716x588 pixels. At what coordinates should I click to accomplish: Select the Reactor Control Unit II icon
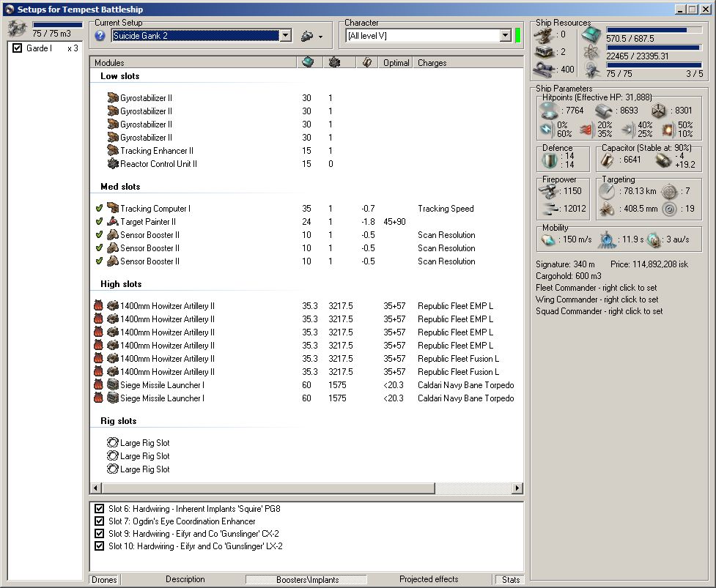[x=113, y=164]
